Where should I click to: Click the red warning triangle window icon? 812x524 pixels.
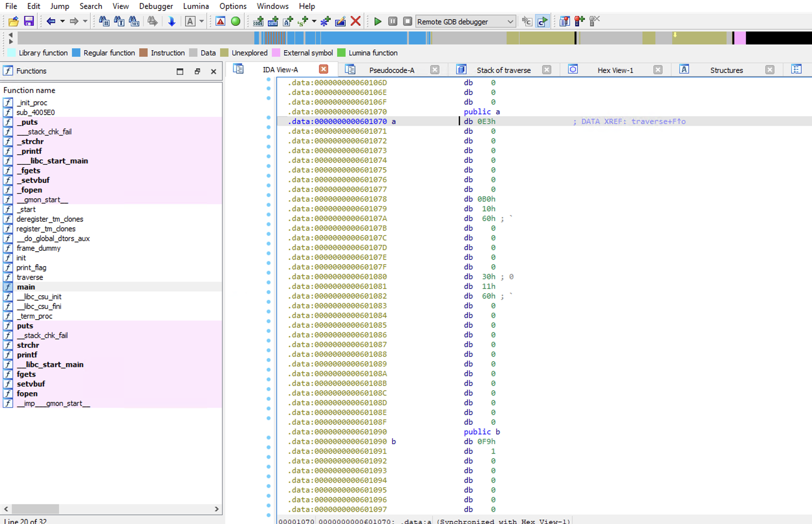tap(221, 21)
